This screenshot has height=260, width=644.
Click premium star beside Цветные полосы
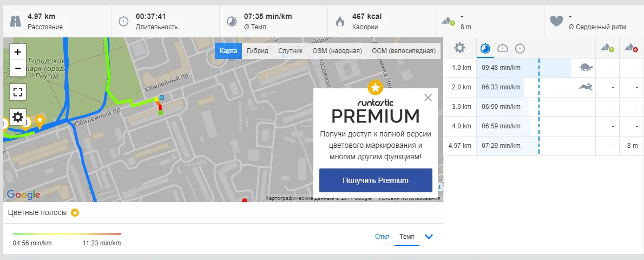75,213
